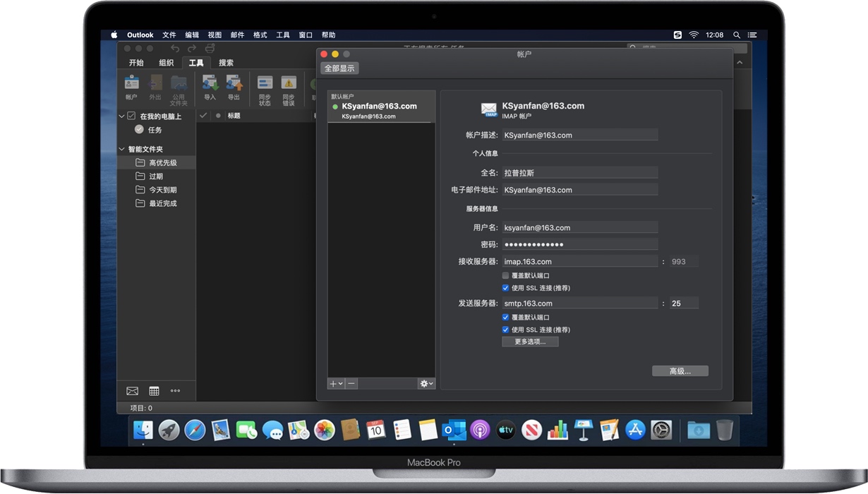
Task: Disable 使用 SSL 连接 for sending server
Action: coord(506,330)
